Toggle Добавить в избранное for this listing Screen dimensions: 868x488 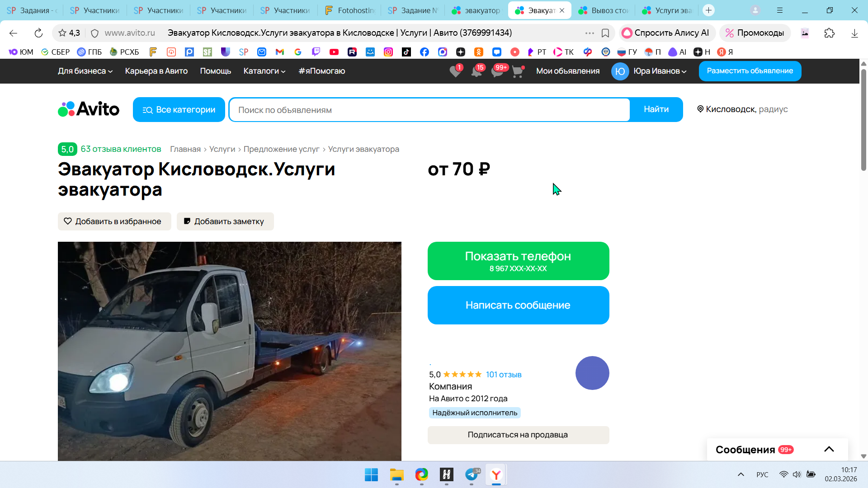point(114,221)
